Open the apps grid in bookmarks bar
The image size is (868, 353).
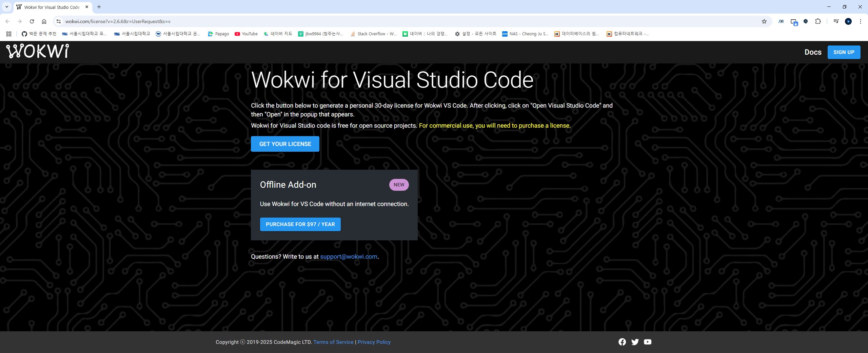(9, 34)
